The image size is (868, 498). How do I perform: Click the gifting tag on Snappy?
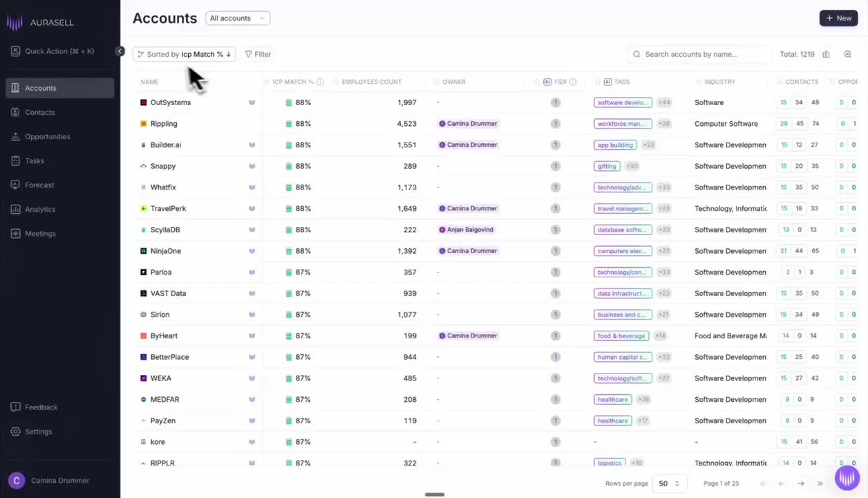pyautogui.click(x=607, y=166)
